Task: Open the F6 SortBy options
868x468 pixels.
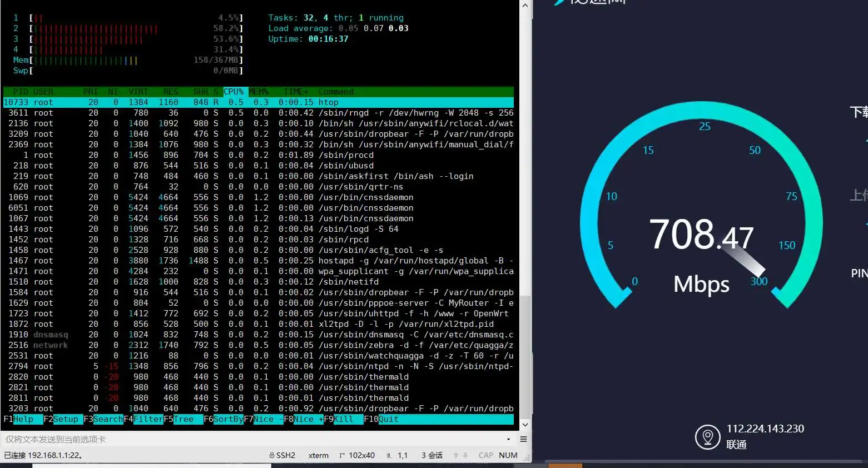Action: point(228,419)
